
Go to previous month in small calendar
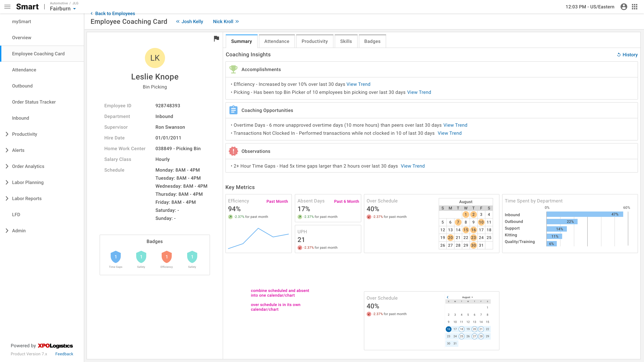tap(447, 297)
